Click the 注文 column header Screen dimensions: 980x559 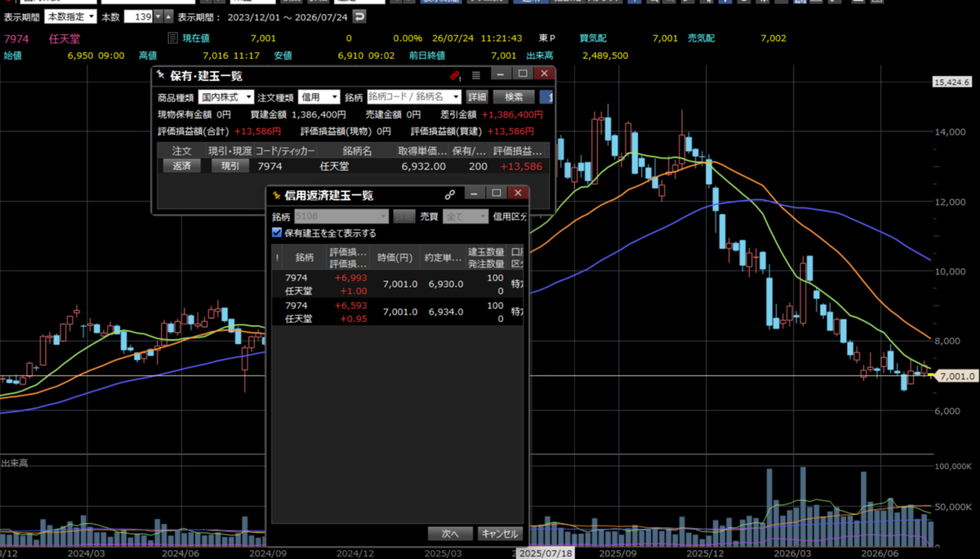coord(181,150)
